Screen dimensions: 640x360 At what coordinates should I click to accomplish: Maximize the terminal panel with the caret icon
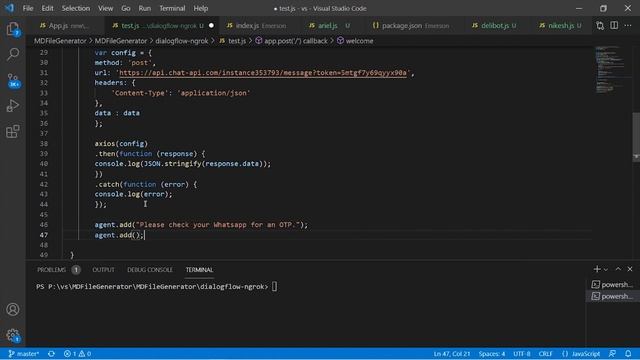click(x=618, y=269)
